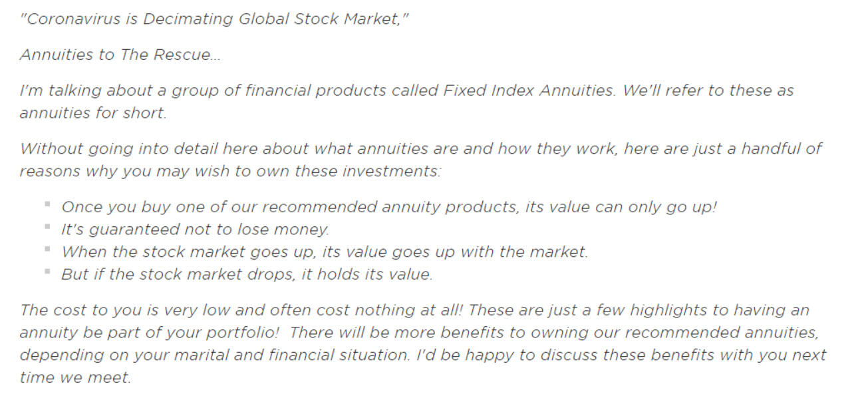Click the text "its value can only go up!"

[x=621, y=207]
